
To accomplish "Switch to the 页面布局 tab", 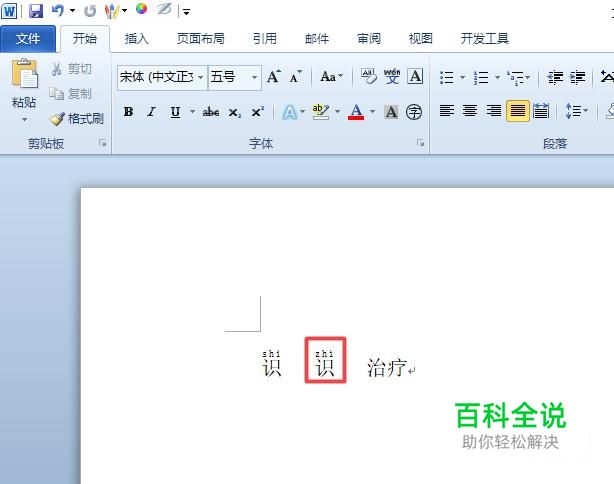I will [x=200, y=39].
